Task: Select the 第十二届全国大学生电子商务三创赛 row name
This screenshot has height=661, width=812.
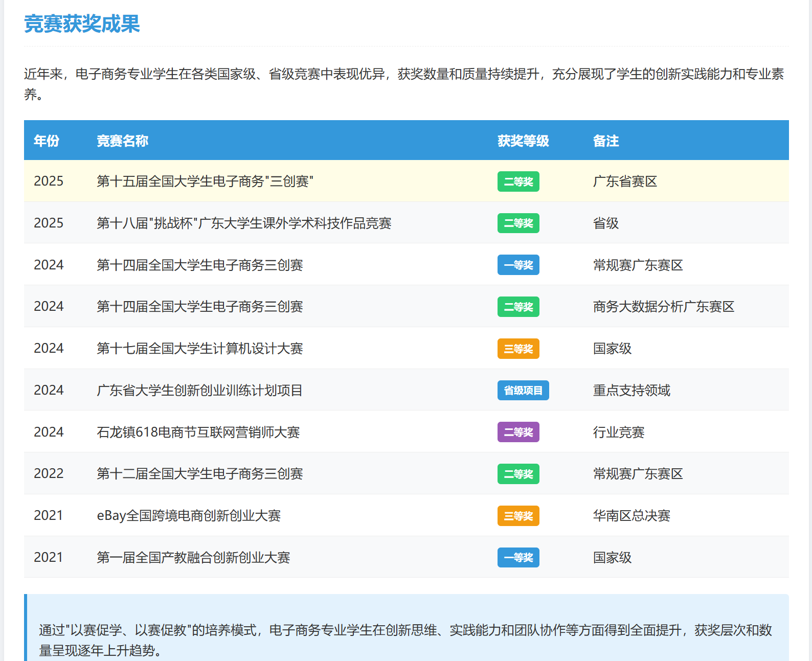Action: 199,474
